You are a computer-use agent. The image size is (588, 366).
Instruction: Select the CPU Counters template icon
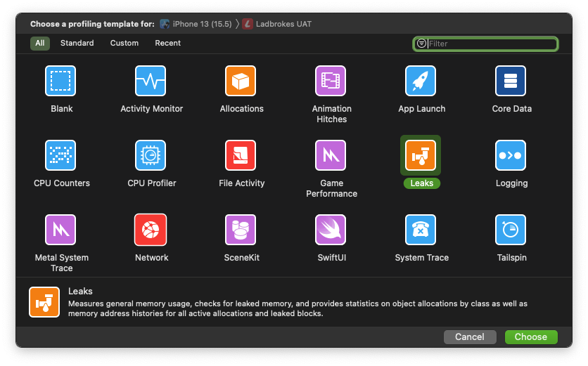click(60, 155)
